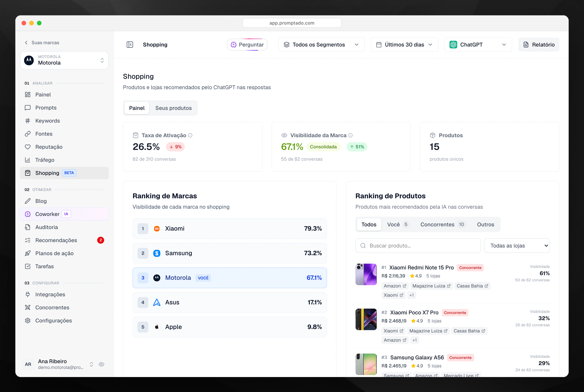Select Apple row in brand ranking
The image size is (584, 392).
pyautogui.click(x=229, y=327)
